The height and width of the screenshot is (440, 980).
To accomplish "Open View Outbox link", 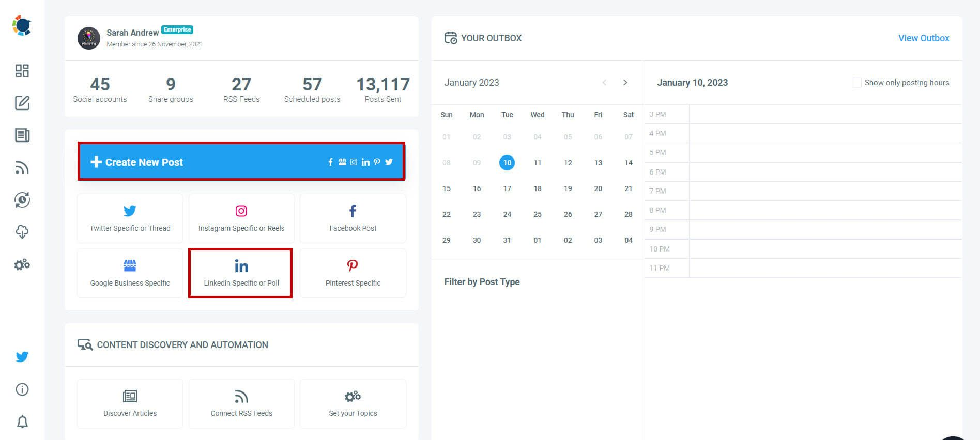I will (x=924, y=38).
